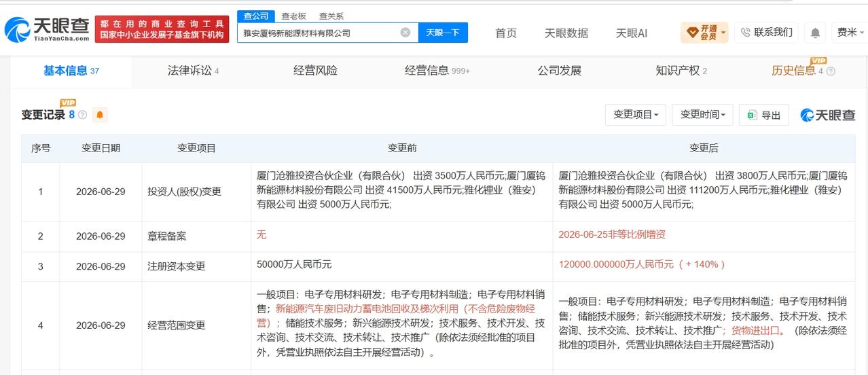Click the red promotional banner in the header
The height and width of the screenshot is (375, 868).
point(162,29)
